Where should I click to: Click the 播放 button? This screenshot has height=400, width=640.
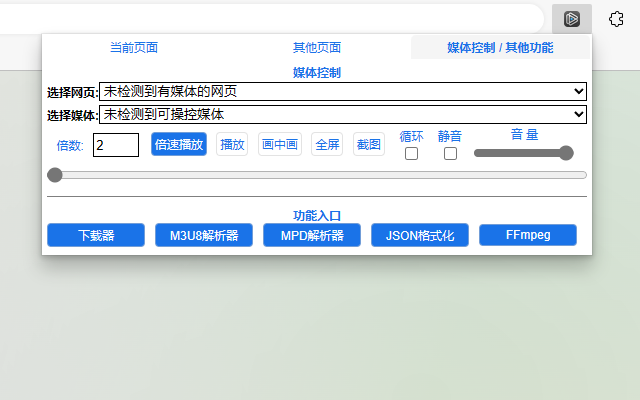232,144
